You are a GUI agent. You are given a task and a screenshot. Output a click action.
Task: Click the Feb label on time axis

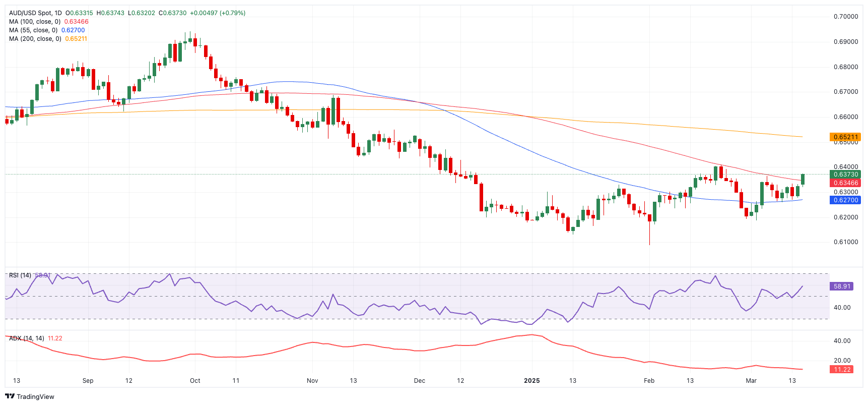649,381
